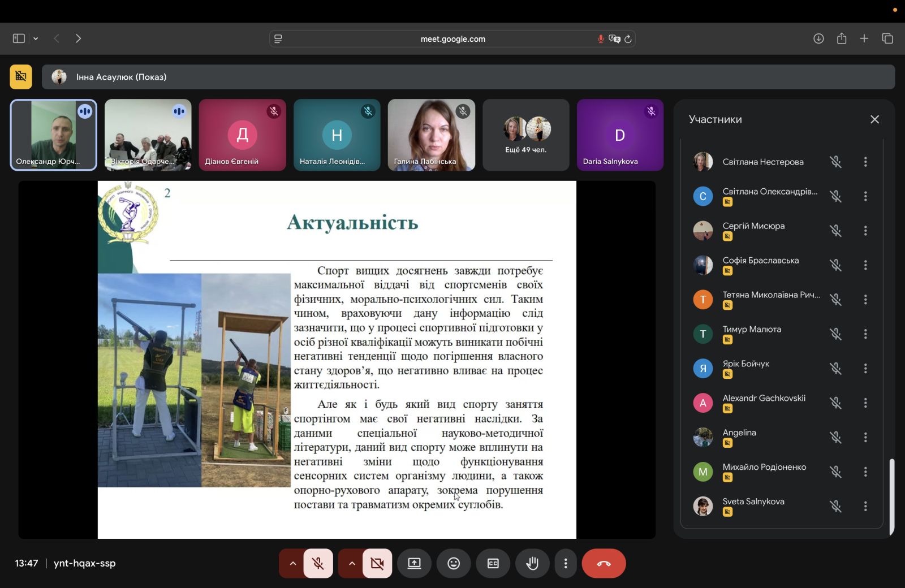
Task: Click the Safari share icon
Action: pos(842,38)
